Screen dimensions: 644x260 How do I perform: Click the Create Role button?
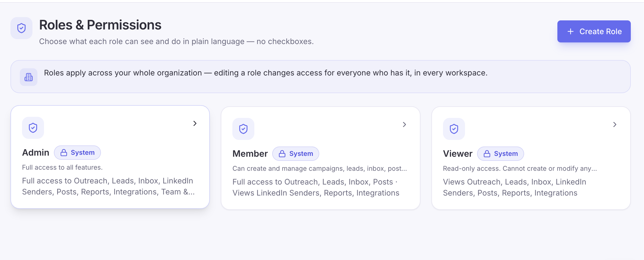(x=594, y=31)
